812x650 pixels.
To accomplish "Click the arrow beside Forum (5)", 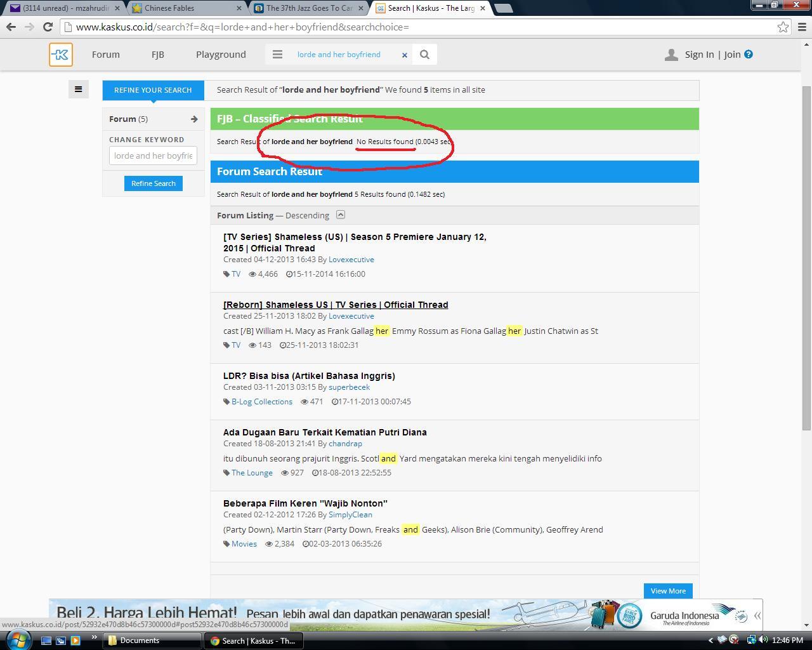I will [194, 119].
